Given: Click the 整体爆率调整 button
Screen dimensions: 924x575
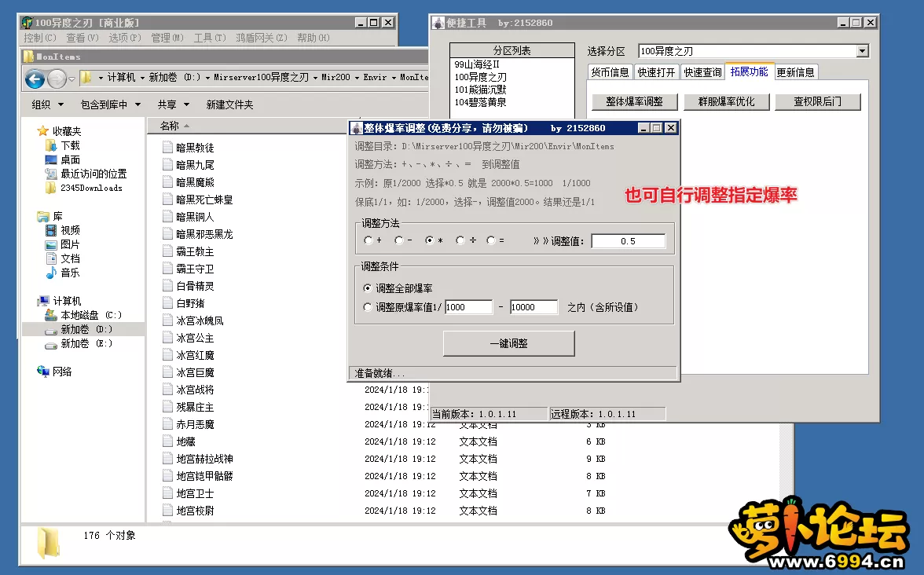Looking at the screenshot, I should [x=634, y=102].
